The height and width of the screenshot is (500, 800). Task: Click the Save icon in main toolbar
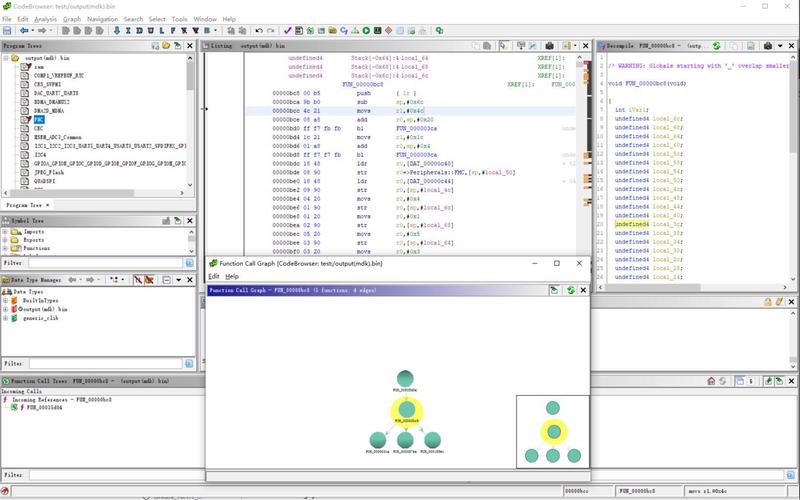click(8, 31)
